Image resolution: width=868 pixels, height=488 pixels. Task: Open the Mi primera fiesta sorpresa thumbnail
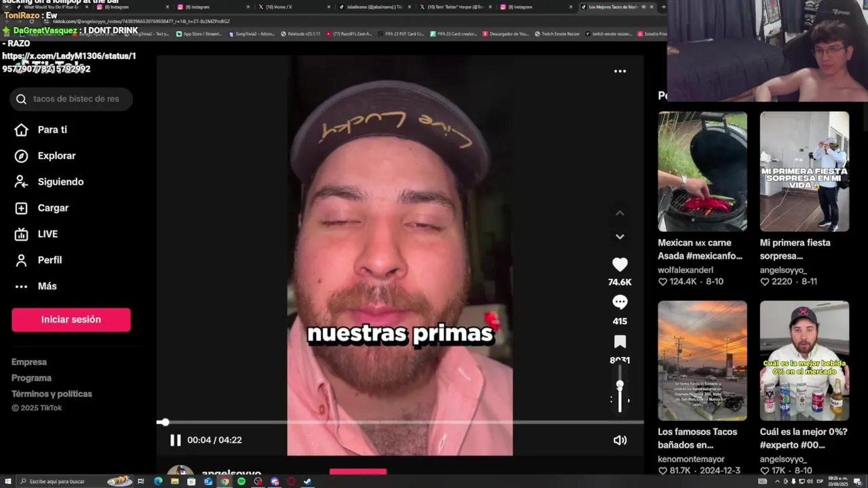(804, 171)
